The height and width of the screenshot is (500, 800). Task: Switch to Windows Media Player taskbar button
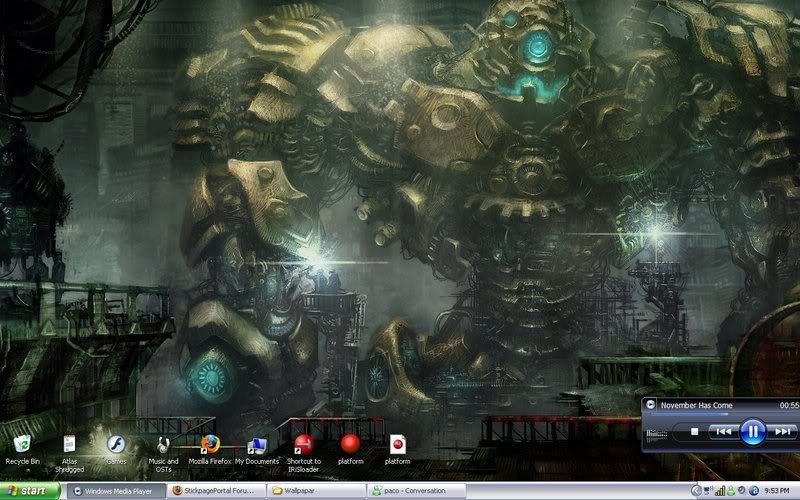coord(115,491)
